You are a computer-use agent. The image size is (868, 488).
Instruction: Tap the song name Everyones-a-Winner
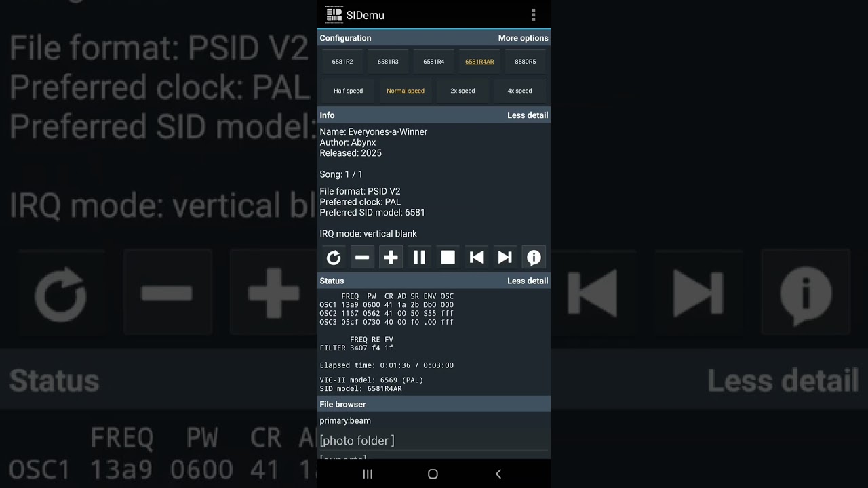388,131
